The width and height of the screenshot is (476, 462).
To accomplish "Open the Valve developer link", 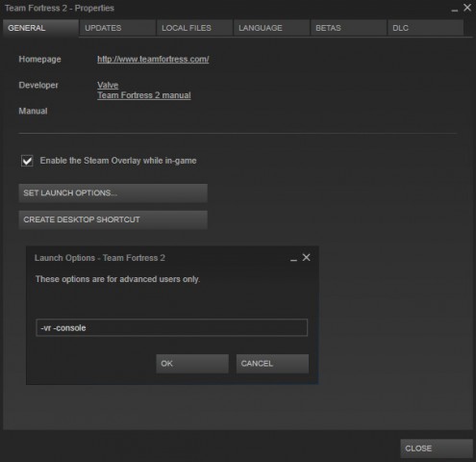I will pyautogui.click(x=108, y=85).
